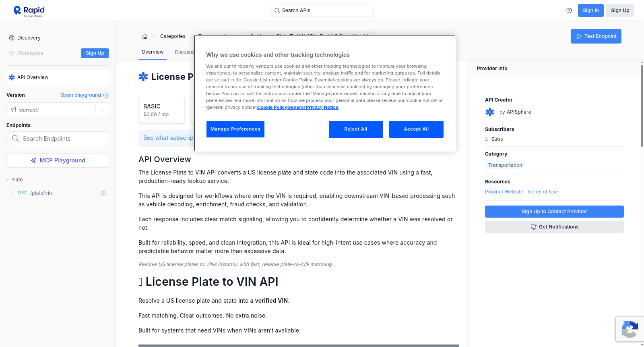
Task: Click the Discovery compass icon
Action: (12, 38)
